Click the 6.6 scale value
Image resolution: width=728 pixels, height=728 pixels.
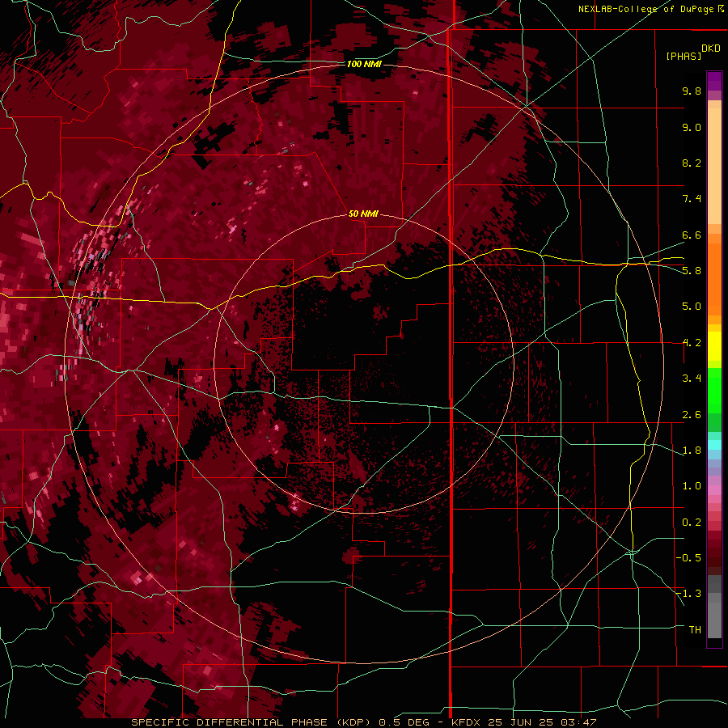(692, 235)
